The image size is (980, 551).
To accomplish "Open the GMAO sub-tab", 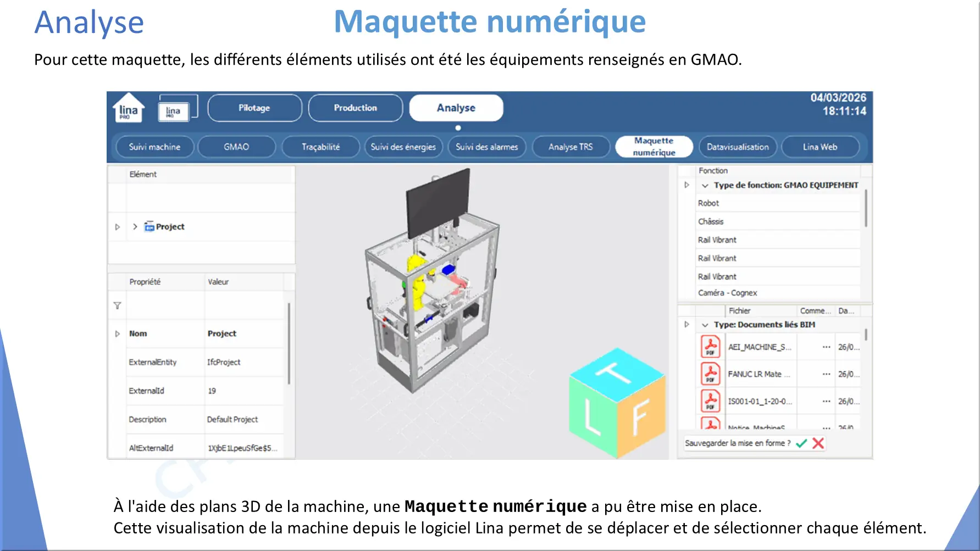I will point(236,147).
